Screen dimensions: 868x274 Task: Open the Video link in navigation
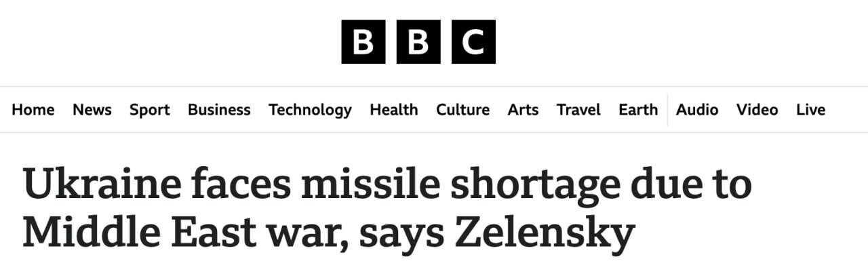click(x=757, y=110)
